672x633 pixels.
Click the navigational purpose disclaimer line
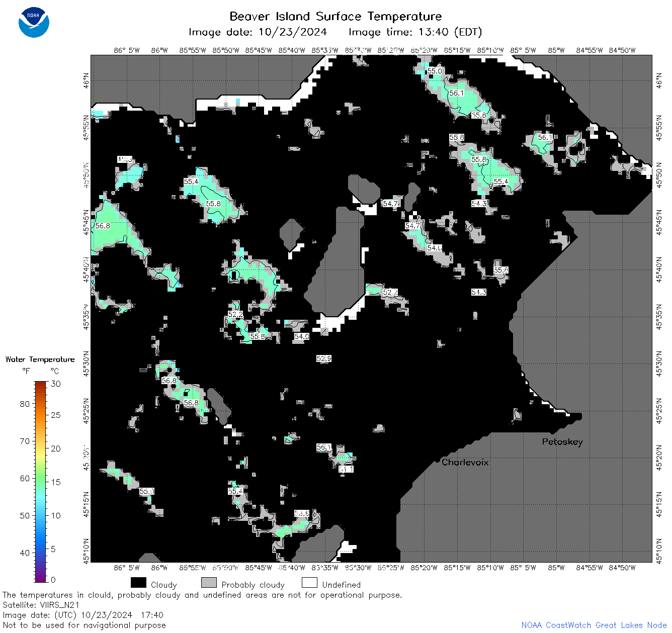click(x=84, y=625)
